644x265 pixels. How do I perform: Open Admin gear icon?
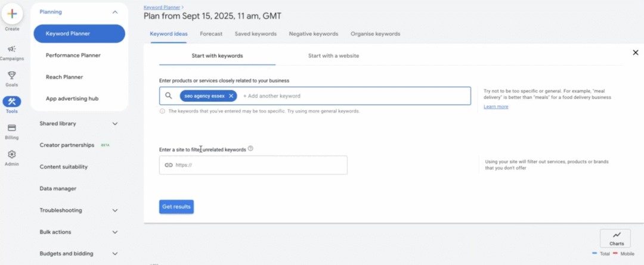[12, 154]
